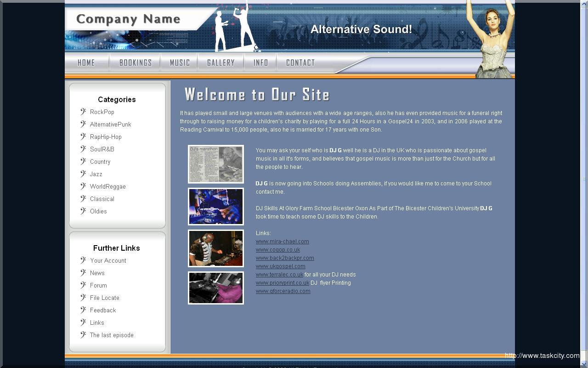Click the icon next to WorldReggae
This screenshot has height=368, width=588.
pos(83,186)
